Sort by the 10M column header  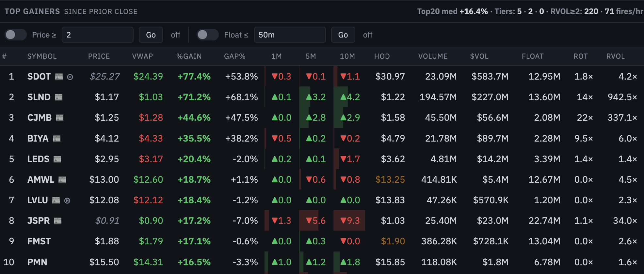click(x=347, y=56)
